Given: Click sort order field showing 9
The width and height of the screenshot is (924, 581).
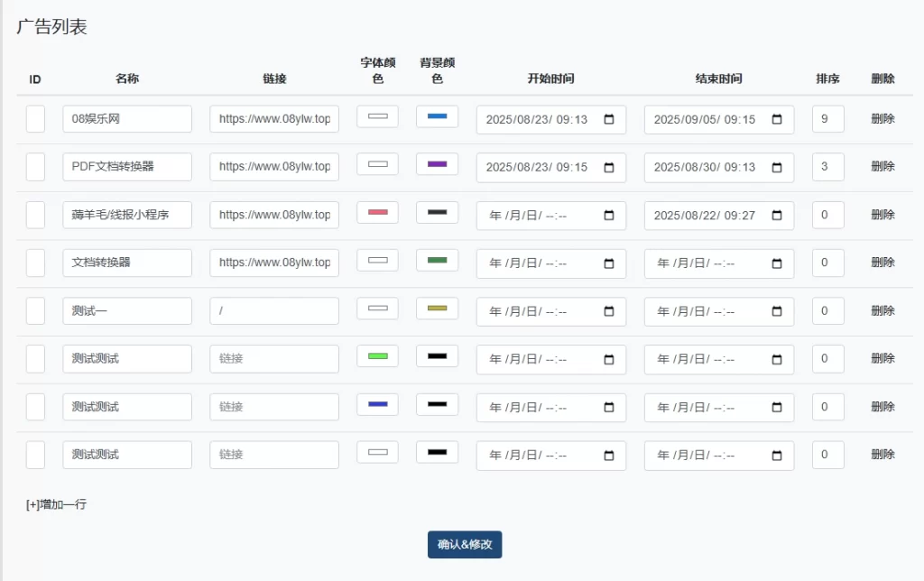Looking at the screenshot, I should (827, 119).
